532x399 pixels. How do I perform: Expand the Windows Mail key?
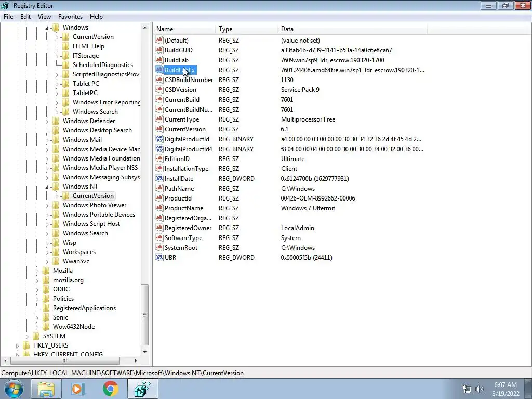pos(47,140)
